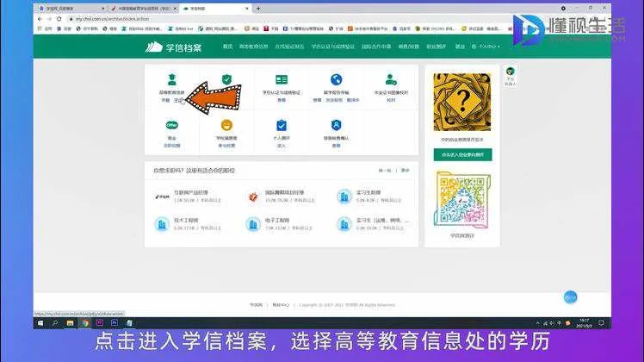
Task: Open the 技术工程师 job listing
Action: click(x=186, y=220)
